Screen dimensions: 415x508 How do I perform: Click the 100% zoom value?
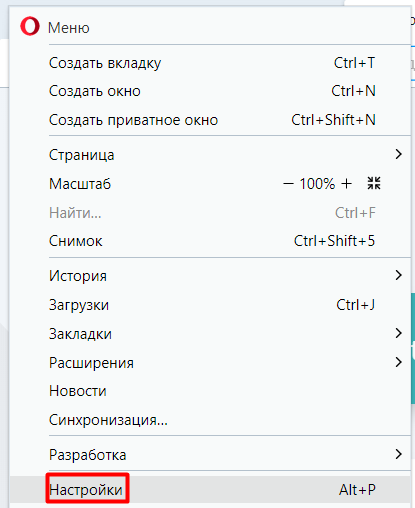coord(317,184)
